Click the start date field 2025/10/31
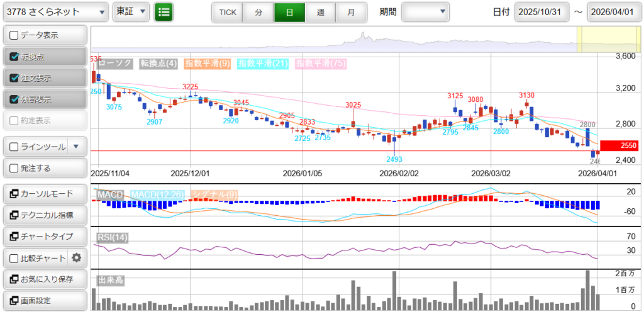Viewport: 644px width, 314px height. click(x=541, y=12)
